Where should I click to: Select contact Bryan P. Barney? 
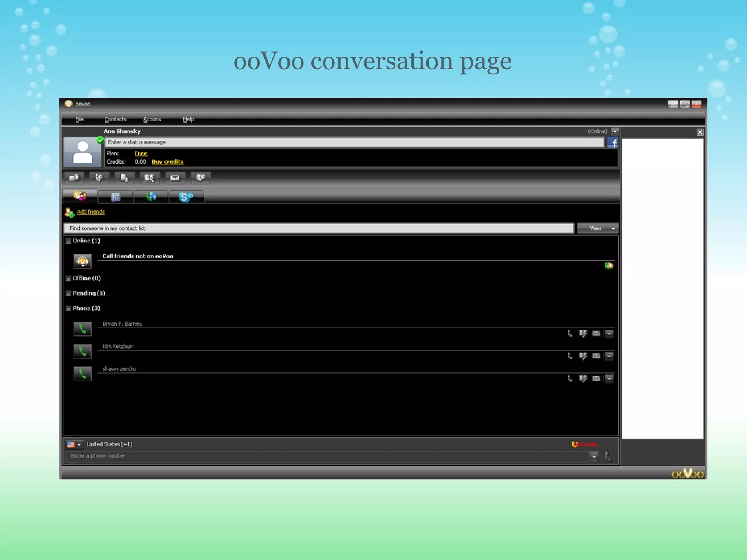pyautogui.click(x=122, y=324)
